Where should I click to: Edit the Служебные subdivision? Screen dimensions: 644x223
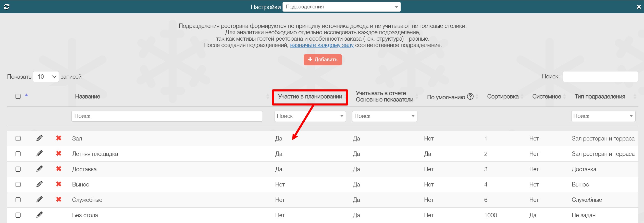(x=39, y=199)
